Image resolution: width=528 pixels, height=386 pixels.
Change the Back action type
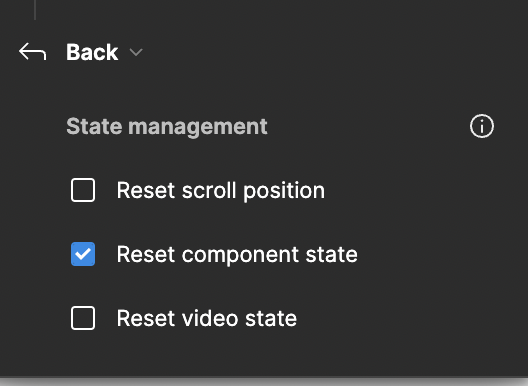[x=136, y=52]
